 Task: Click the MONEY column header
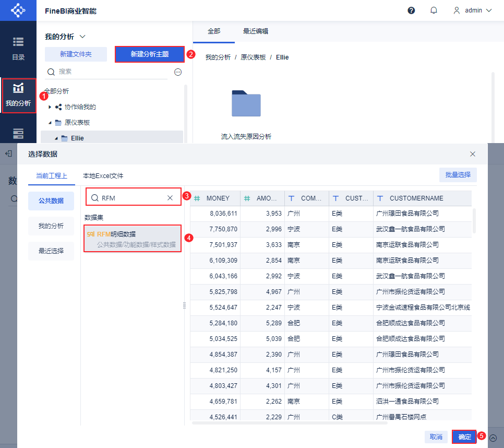pyautogui.click(x=215, y=198)
